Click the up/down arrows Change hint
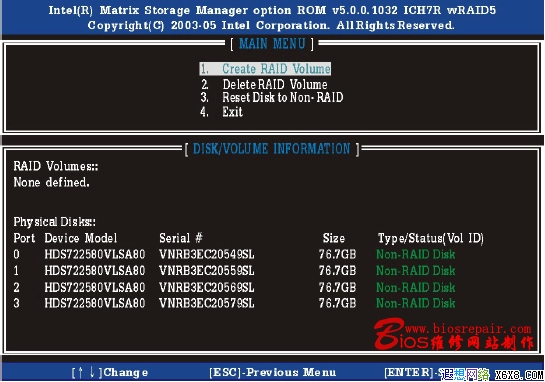545x382 pixels. tap(110, 373)
